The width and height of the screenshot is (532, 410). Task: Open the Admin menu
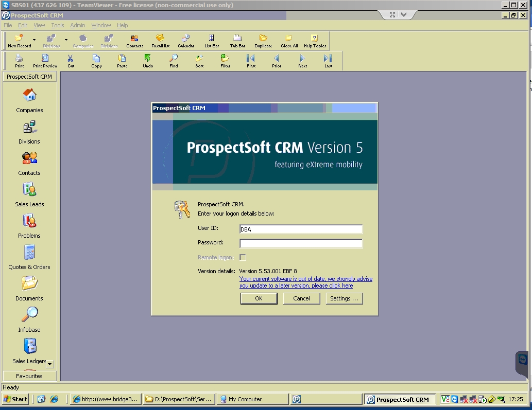pos(78,25)
